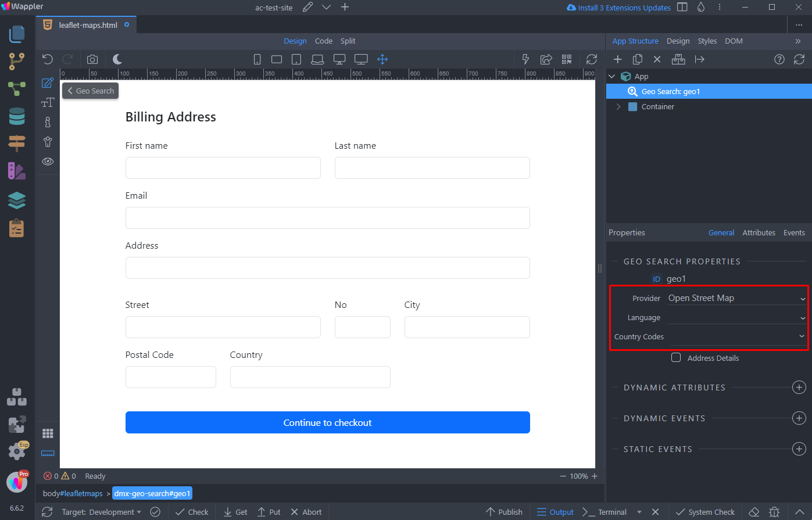Switch to dark mode preview via moon icon

(x=117, y=59)
